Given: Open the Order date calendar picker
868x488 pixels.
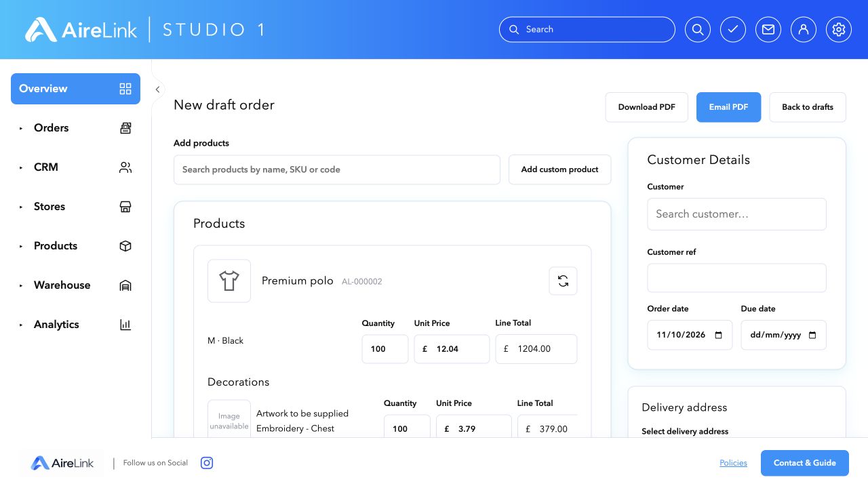Looking at the screenshot, I should [x=719, y=335].
